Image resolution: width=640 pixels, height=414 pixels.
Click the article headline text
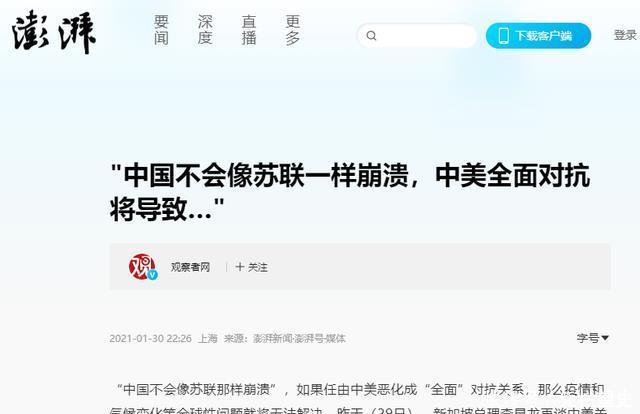point(350,192)
